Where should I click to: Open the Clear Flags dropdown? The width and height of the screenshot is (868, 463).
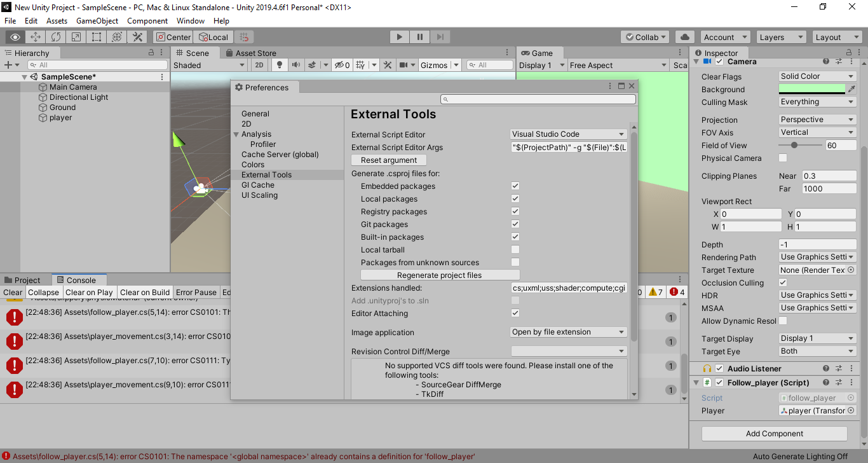click(817, 76)
